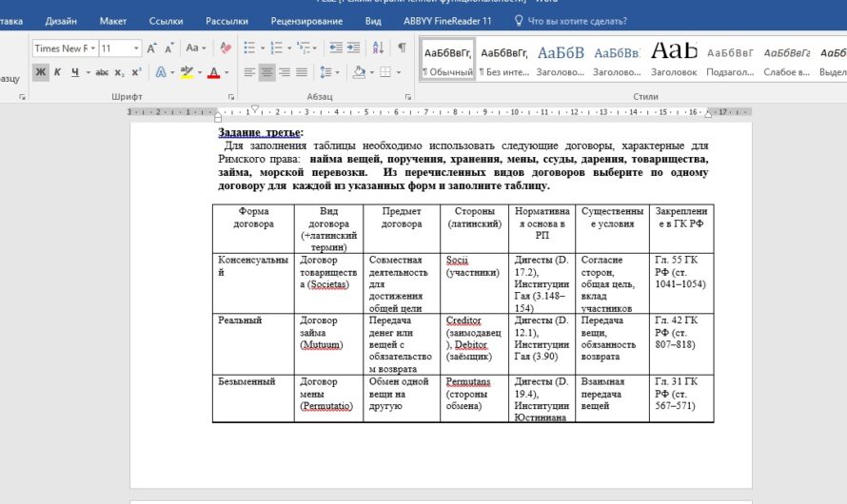Click cell Безыменный in table

253,398
